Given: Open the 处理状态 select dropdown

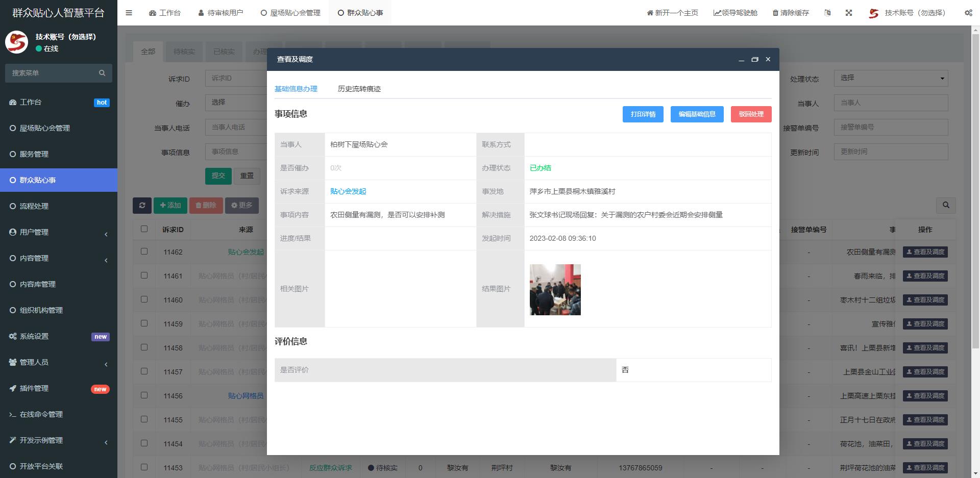Looking at the screenshot, I should tap(891, 78).
